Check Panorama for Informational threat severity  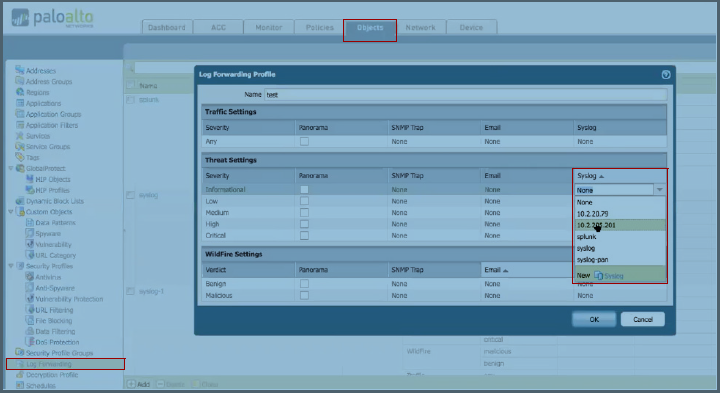tap(304, 189)
